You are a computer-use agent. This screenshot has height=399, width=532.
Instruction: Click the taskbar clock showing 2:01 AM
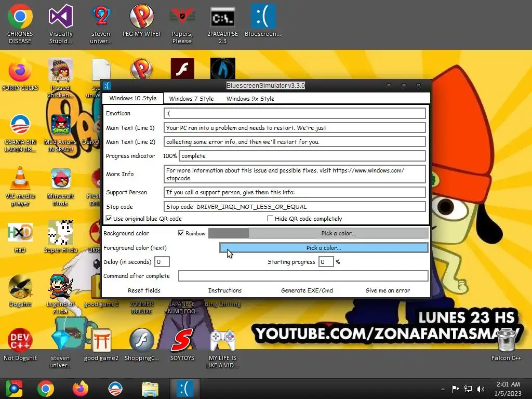[508, 389]
